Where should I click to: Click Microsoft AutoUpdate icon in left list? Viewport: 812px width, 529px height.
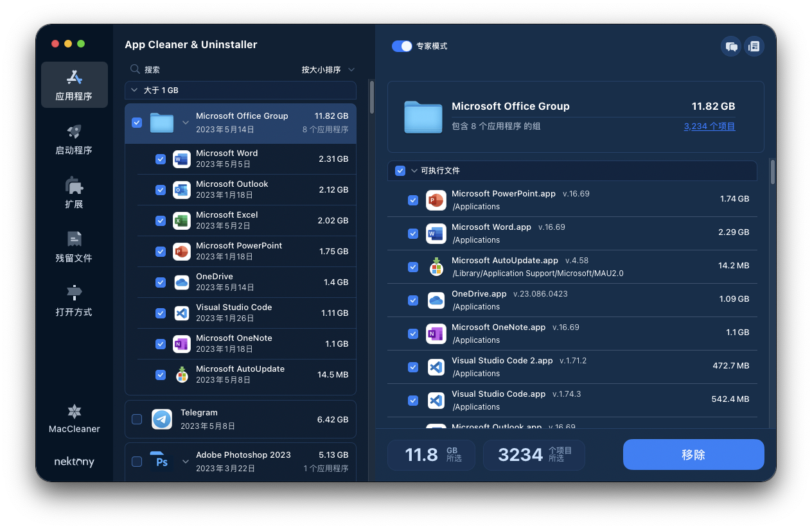coord(182,375)
